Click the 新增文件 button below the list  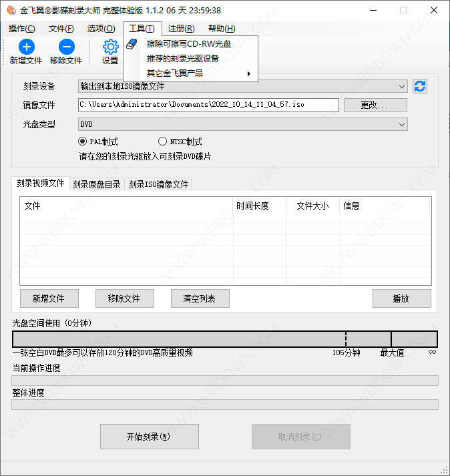point(49,298)
